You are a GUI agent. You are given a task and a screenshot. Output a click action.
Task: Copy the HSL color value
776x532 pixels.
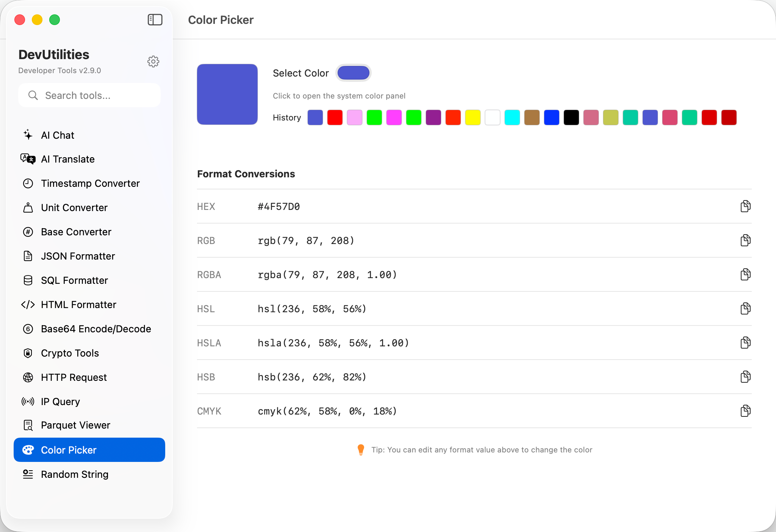pyautogui.click(x=745, y=308)
